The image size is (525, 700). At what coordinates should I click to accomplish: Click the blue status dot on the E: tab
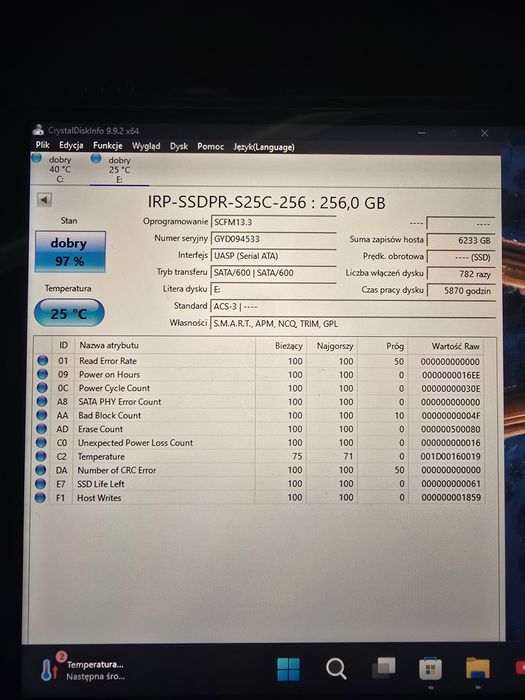coord(96,158)
